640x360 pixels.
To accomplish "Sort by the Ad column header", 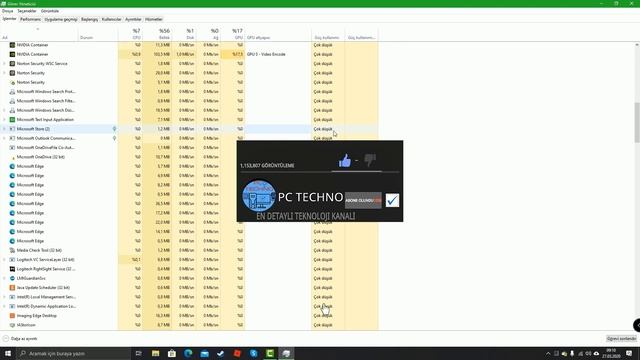I will point(39,34).
